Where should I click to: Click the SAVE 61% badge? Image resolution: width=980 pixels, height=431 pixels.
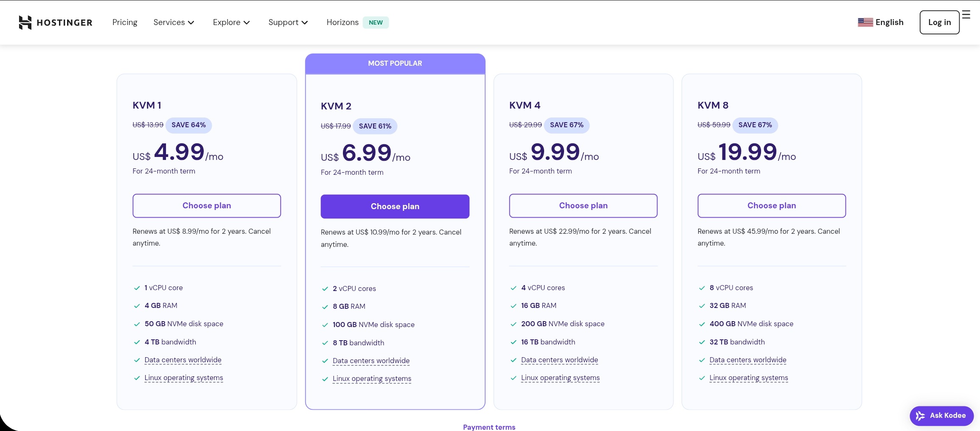coord(375,126)
